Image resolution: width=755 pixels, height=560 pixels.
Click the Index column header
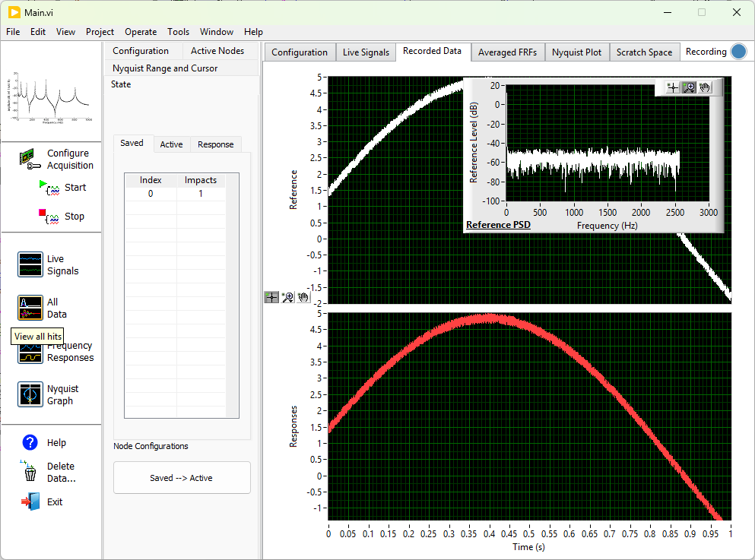[151, 180]
